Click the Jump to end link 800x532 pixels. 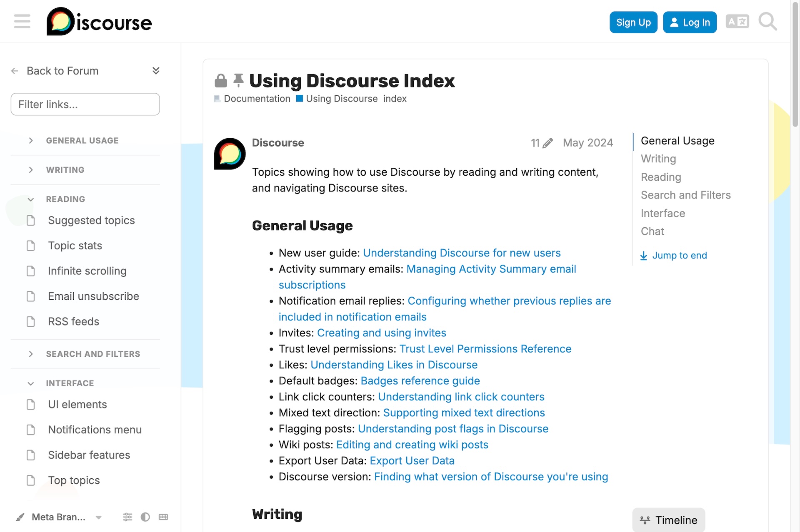coord(679,255)
